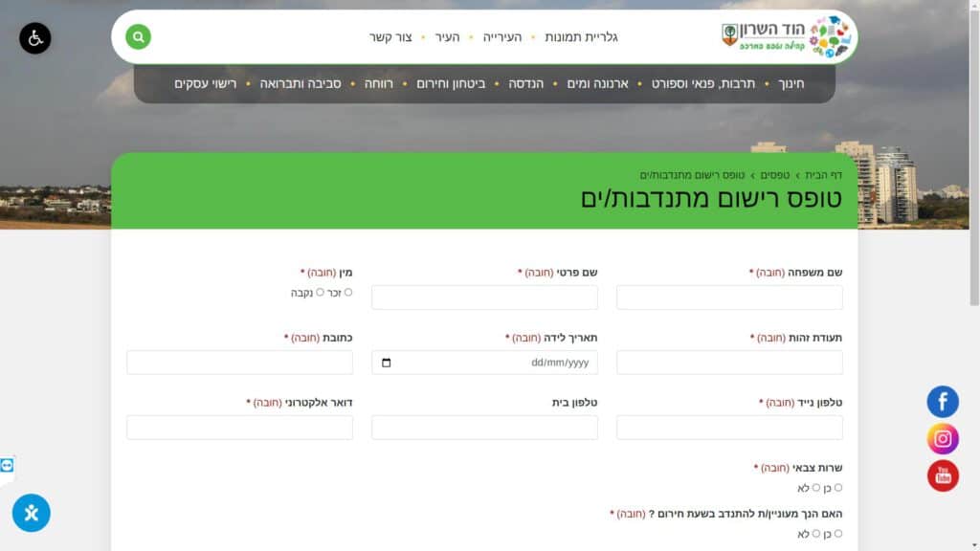Click the Hod HaSharon logo
This screenshot has height=551, width=980.
(x=786, y=36)
